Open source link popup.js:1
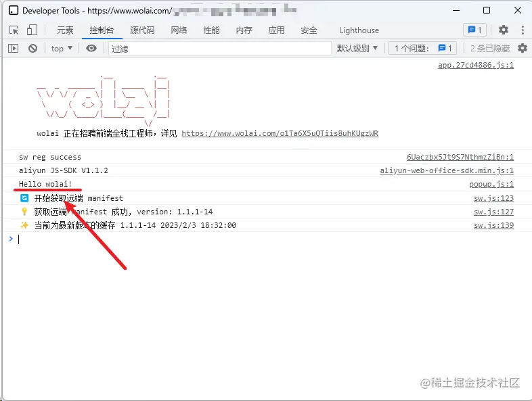 [491, 184]
